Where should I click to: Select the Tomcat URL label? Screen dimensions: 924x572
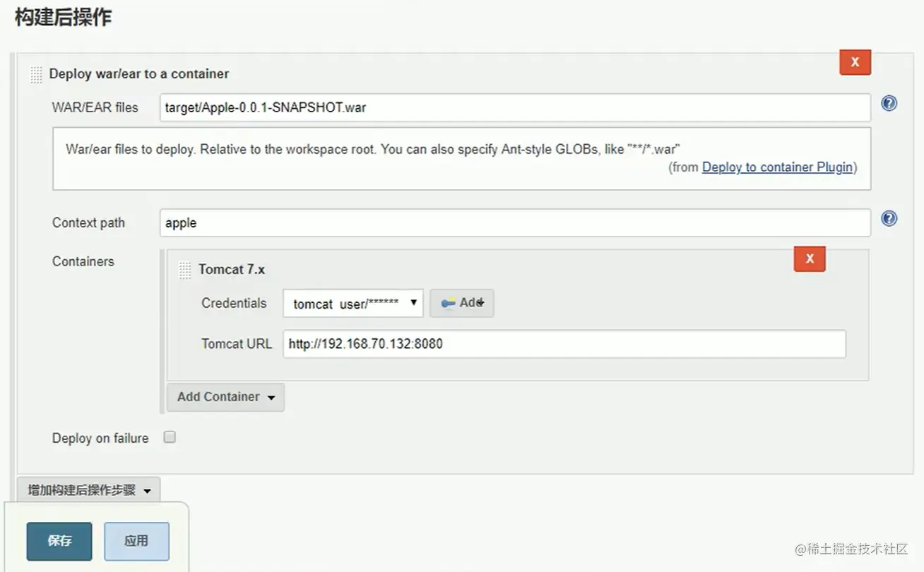pos(237,345)
